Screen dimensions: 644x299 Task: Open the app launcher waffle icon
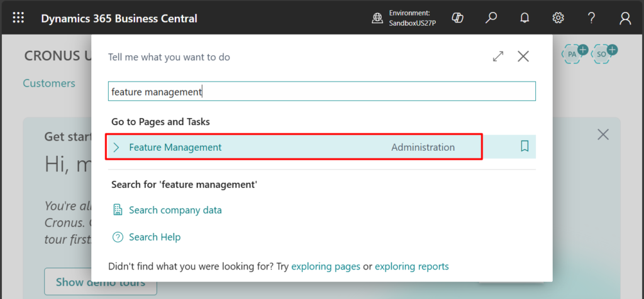[18, 18]
